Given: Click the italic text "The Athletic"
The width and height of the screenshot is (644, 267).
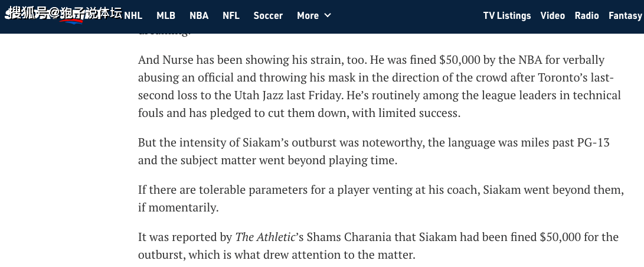Looking at the screenshot, I should pyautogui.click(x=265, y=237).
